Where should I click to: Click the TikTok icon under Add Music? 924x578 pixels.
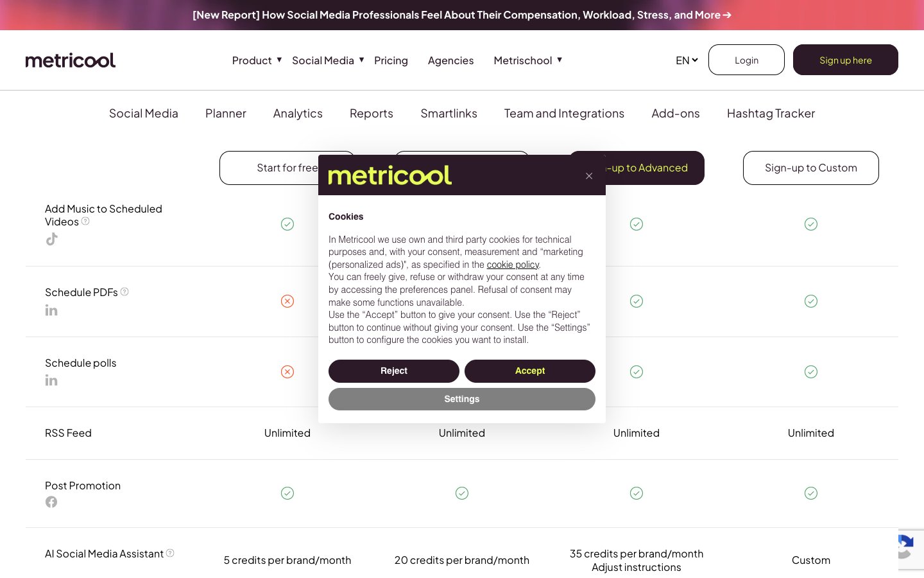pos(52,240)
